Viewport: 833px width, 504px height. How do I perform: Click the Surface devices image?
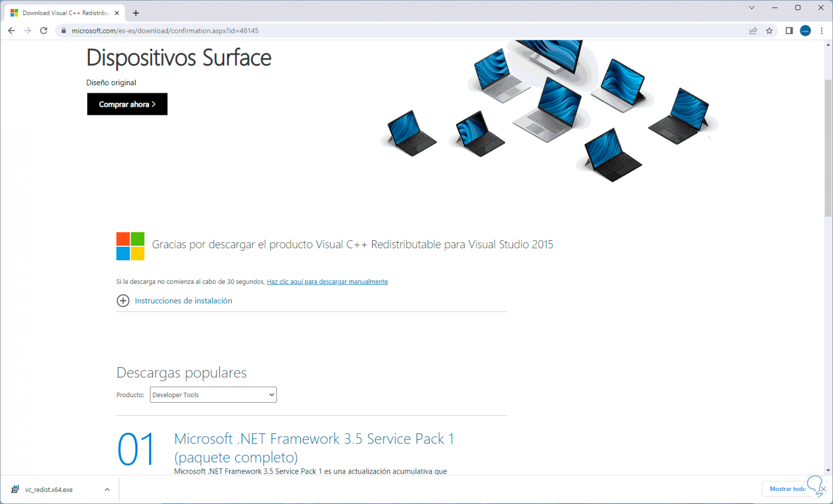(549, 111)
